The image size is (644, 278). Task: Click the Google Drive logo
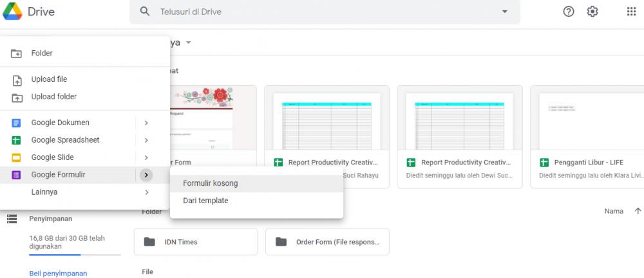pos(12,12)
